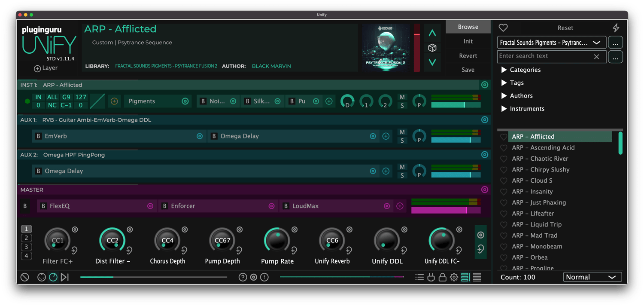The height and width of the screenshot is (306, 644).
Task: Open ellipsis menu beside library dropdown
Action: [615, 43]
